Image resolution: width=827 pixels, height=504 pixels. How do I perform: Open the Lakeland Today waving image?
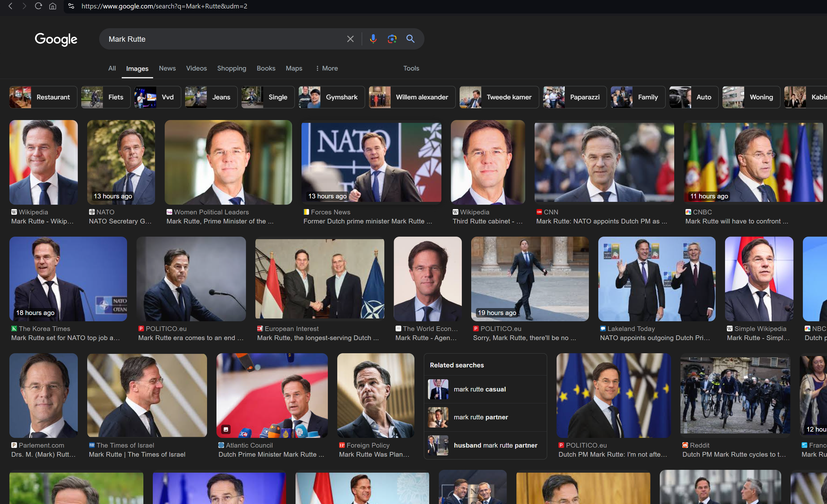point(657,279)
